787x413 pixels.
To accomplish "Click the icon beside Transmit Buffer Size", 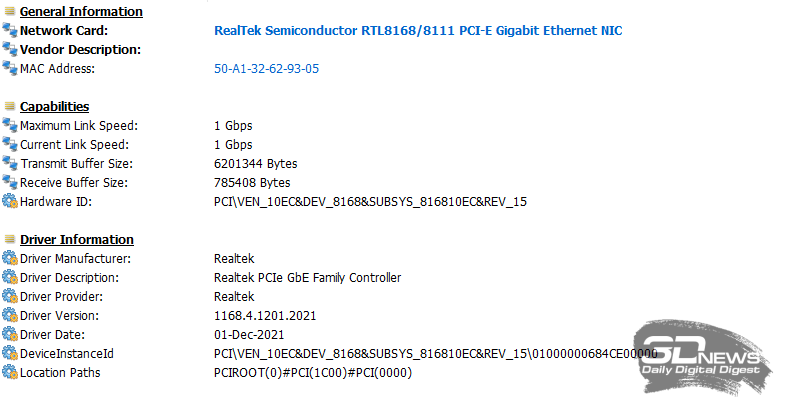I will pos(10,163).
